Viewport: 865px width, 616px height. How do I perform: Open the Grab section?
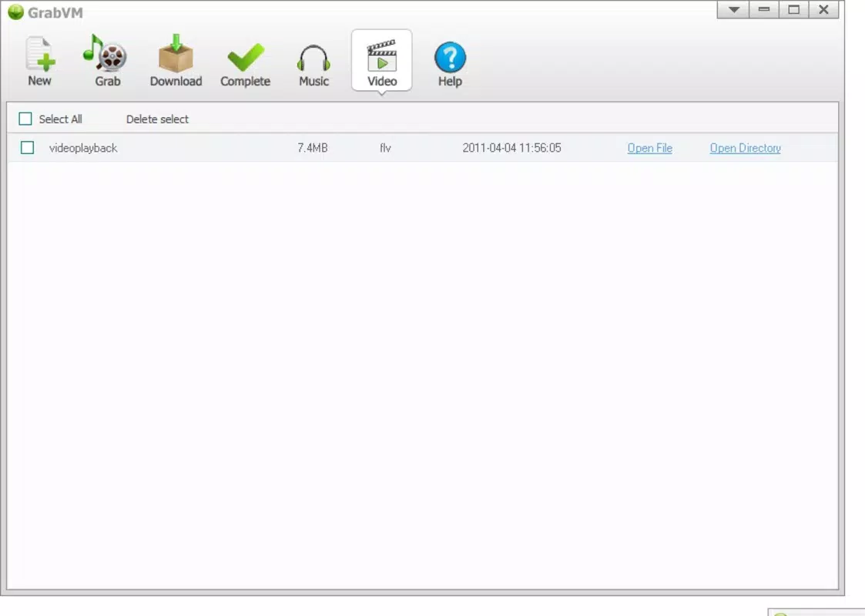pyautogui.click(x=107, y=61)
